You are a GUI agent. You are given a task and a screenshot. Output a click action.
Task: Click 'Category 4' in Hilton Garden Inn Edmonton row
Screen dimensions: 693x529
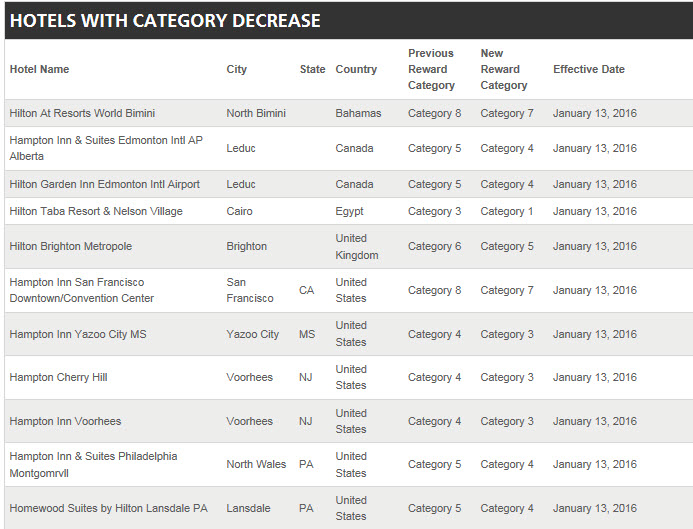[507, 184]
